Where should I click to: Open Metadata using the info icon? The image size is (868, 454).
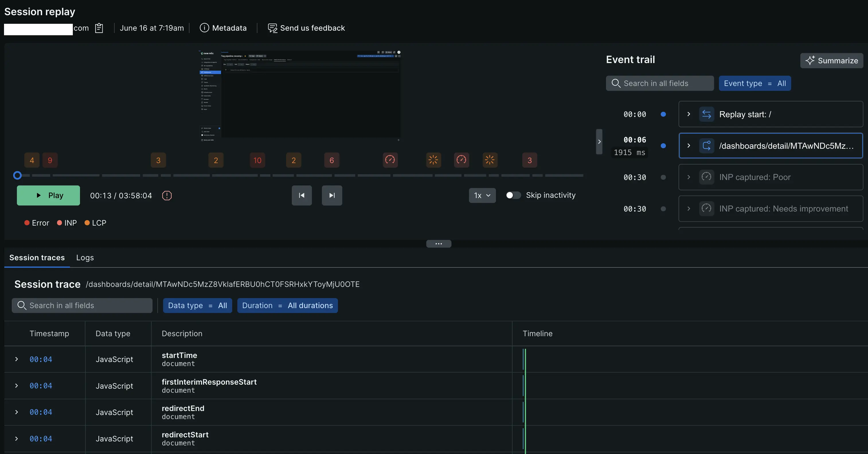205,28
